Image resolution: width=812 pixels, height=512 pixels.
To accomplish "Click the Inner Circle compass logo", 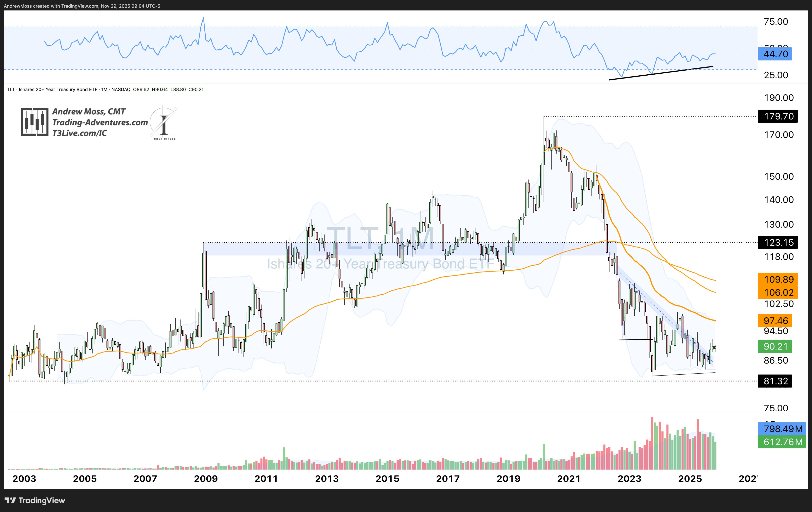I will pyautogui.click(x=164, y=124).
